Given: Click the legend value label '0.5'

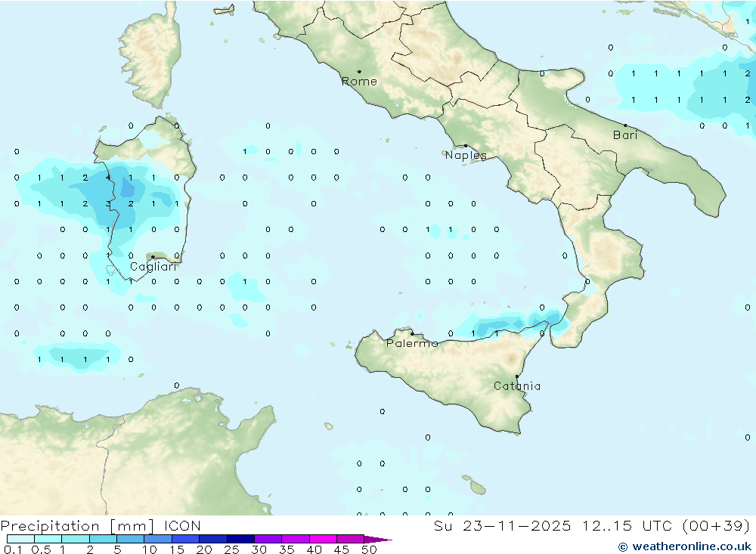Looking at the screenshot, I should 41,549.
